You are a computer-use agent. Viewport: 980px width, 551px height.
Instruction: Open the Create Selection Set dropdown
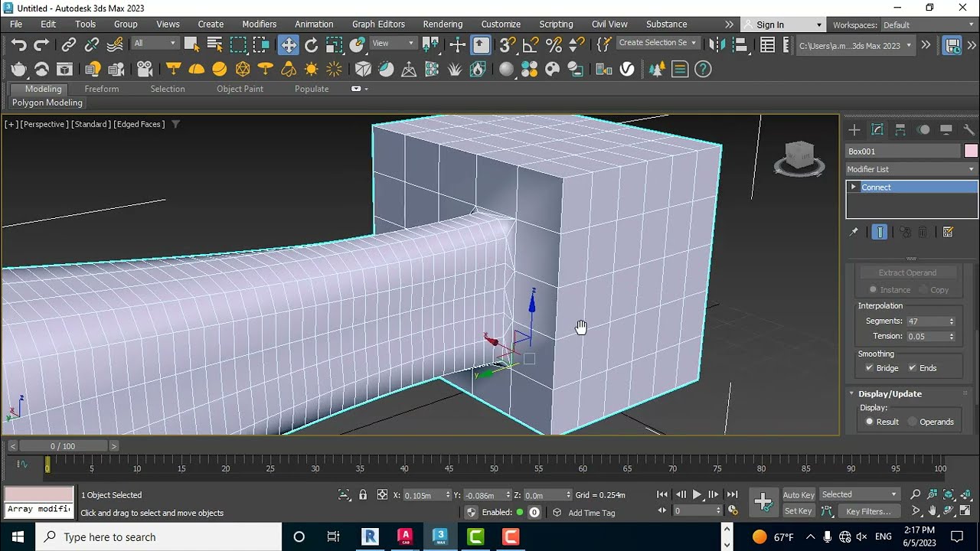click(657, 43)
